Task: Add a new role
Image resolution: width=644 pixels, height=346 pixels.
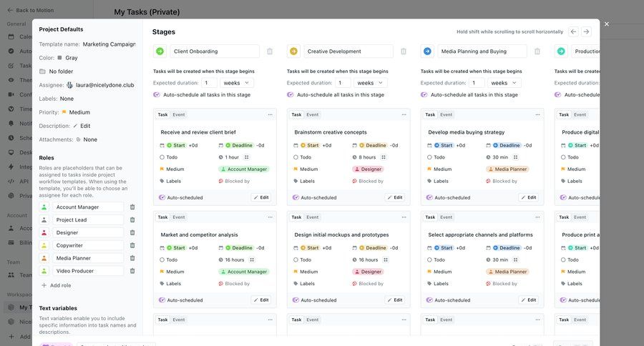Action: click(x=57, y=285)
